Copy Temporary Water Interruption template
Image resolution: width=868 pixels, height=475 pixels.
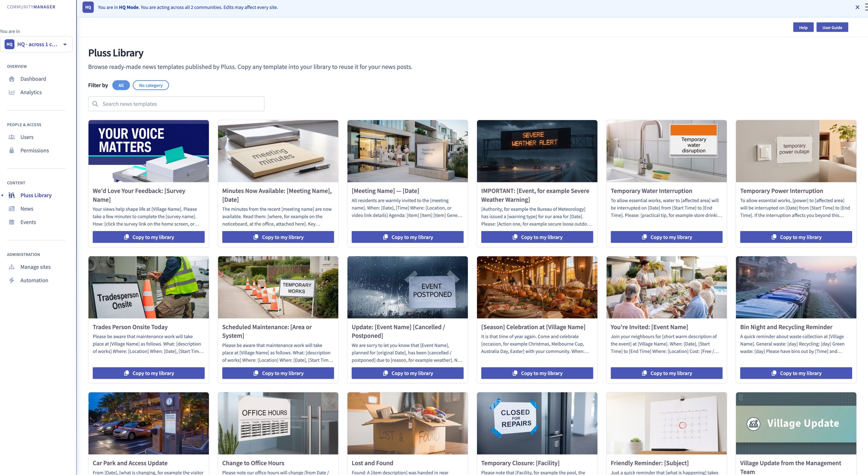click(x=667, y=237)
